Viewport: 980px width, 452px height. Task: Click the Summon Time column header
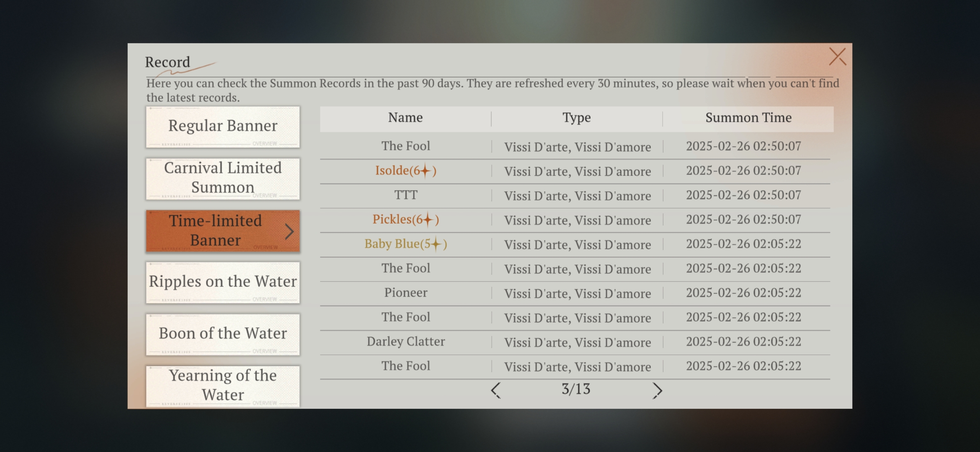[748, 118]
